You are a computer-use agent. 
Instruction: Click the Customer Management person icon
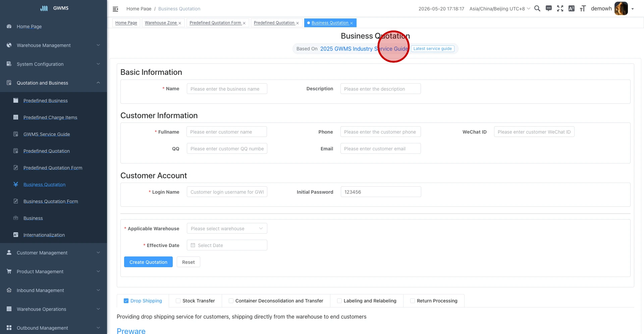[9, 252]
